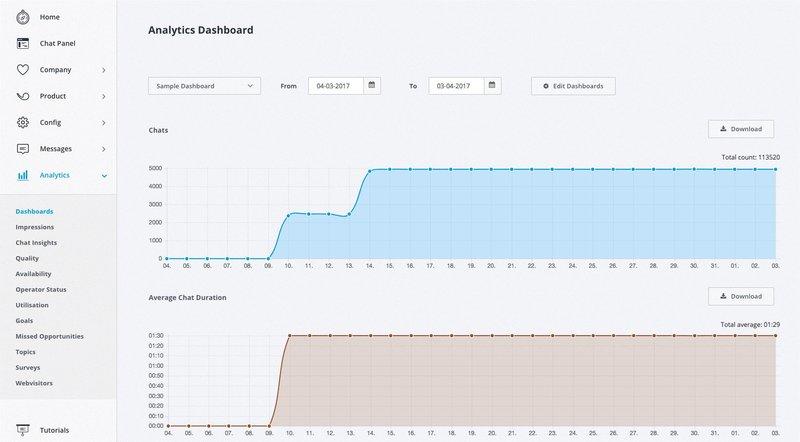Viewport: 800px width, 442px height.
Task: Open the Sample Dashboard dropdown
Action: (x=204, y=86)
